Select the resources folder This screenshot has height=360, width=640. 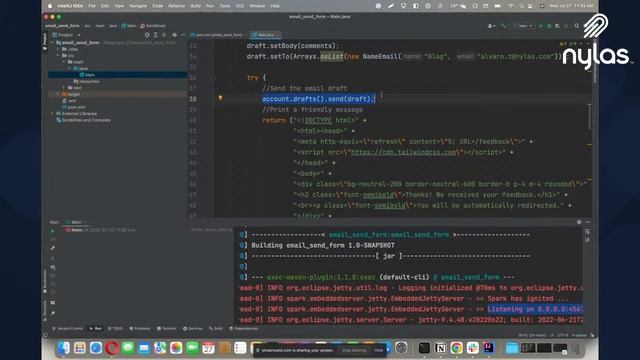(87, 82)
